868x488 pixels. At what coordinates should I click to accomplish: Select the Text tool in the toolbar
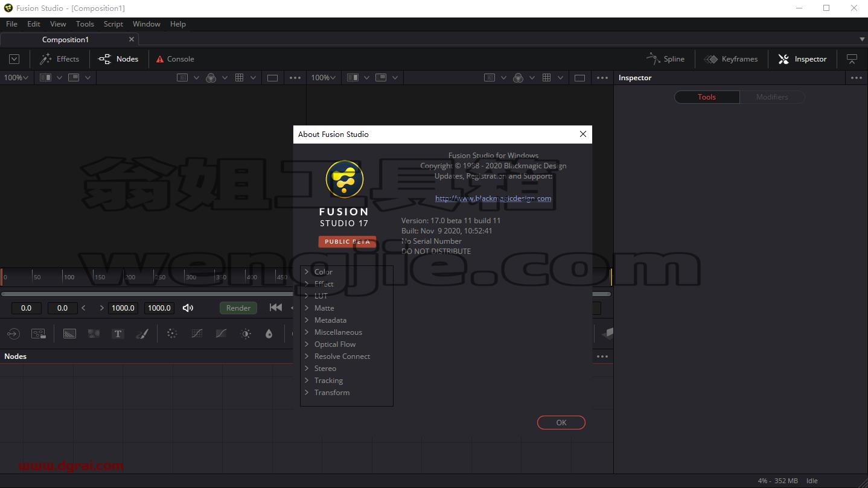[x=118, y=334]
